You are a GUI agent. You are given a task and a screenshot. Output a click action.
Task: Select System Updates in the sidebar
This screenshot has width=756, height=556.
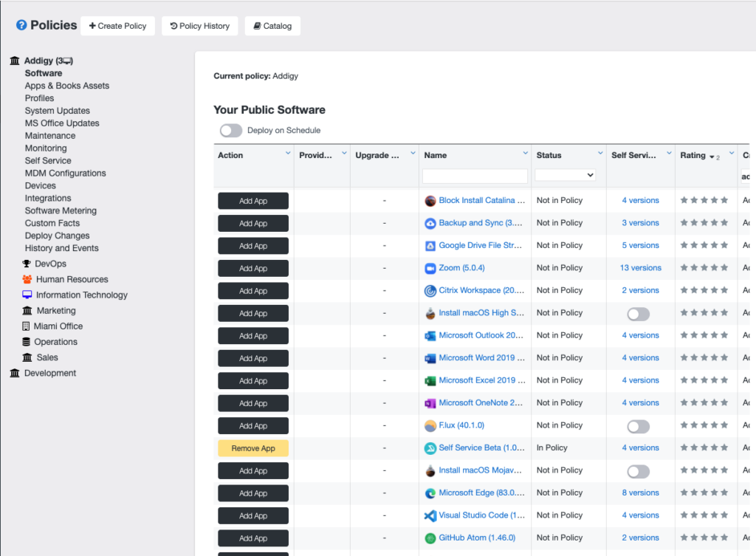(x=58, y=111)
